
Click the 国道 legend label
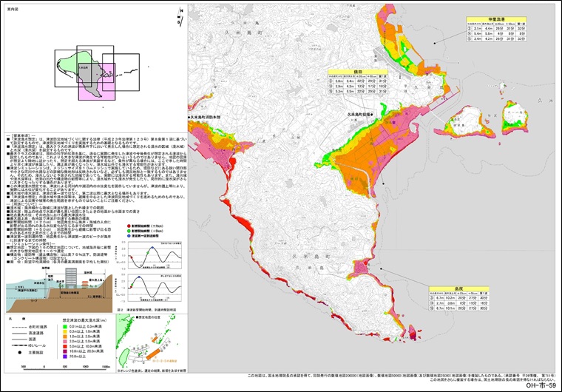tap(33, 339)
